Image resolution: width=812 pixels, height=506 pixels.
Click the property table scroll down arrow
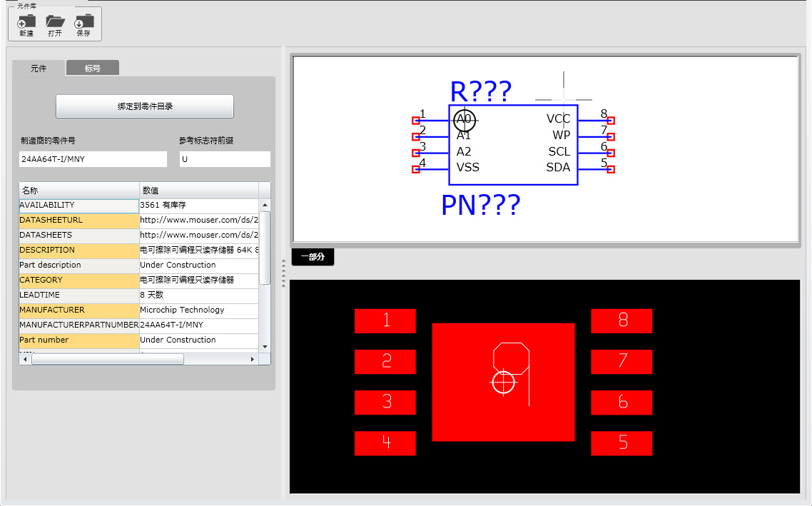click(265, 346)
